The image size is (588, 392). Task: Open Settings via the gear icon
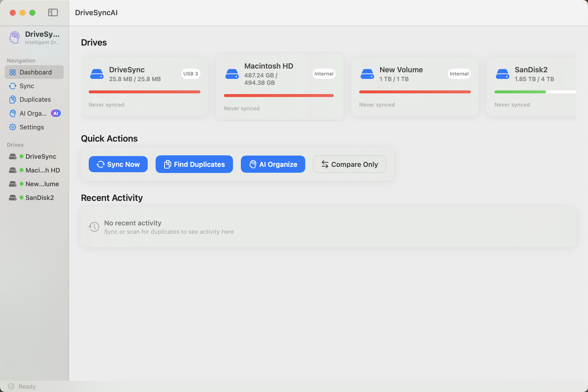[13, 127]
